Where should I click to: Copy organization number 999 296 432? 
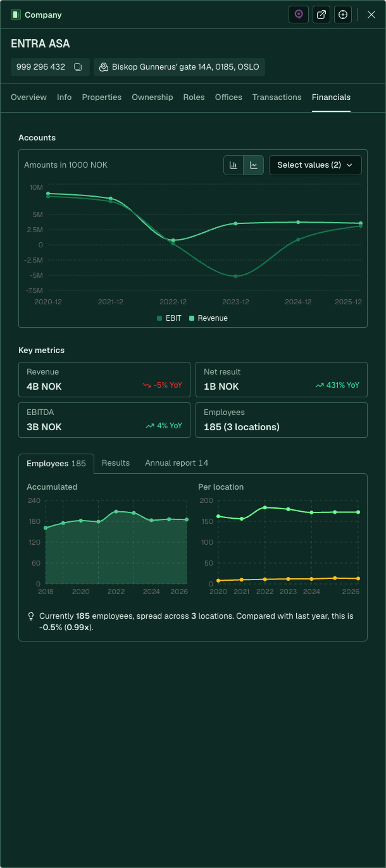tap(78, 67)
